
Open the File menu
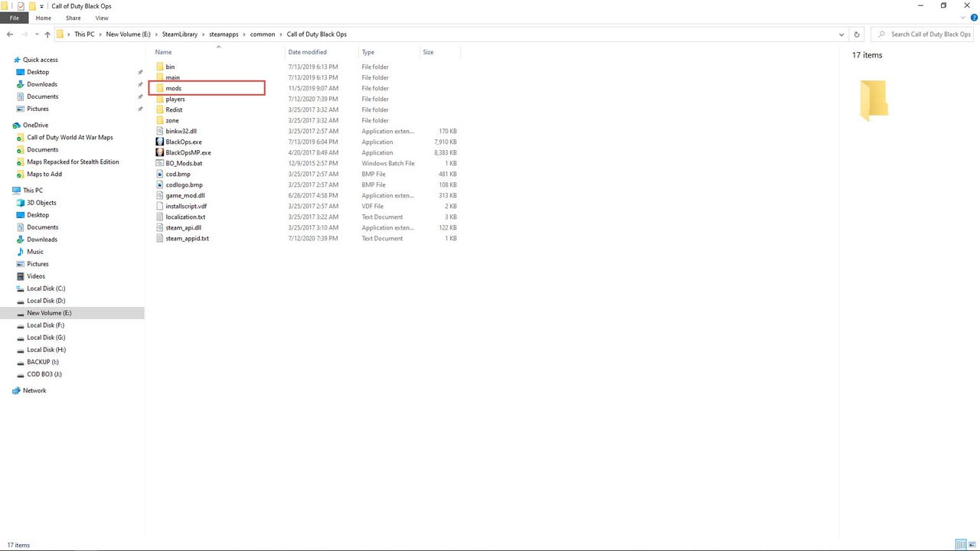[15, 18]
